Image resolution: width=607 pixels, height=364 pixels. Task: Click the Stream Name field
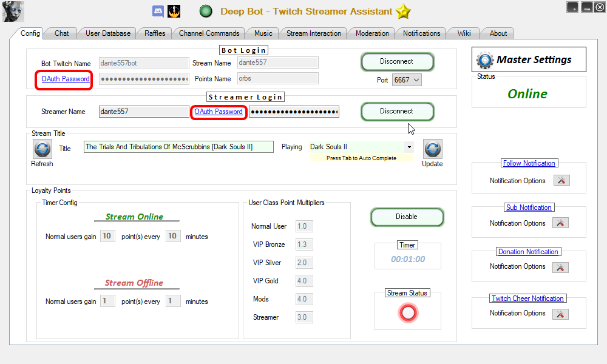[x=278, y=62]
